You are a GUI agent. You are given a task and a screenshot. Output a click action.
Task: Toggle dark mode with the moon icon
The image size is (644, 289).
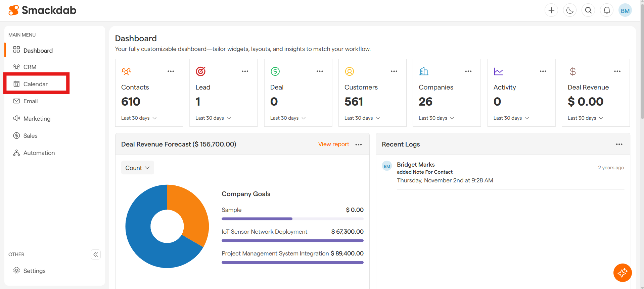(x=570, y=10)
